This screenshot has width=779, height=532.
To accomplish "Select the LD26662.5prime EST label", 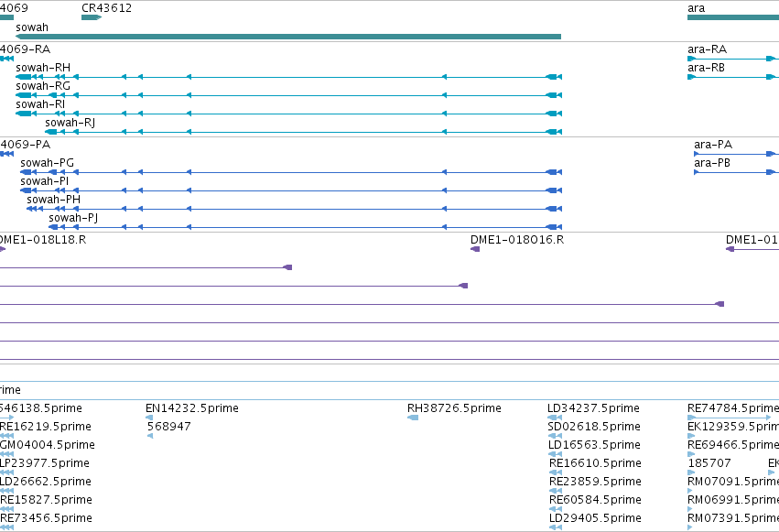I will pos(46,482).
